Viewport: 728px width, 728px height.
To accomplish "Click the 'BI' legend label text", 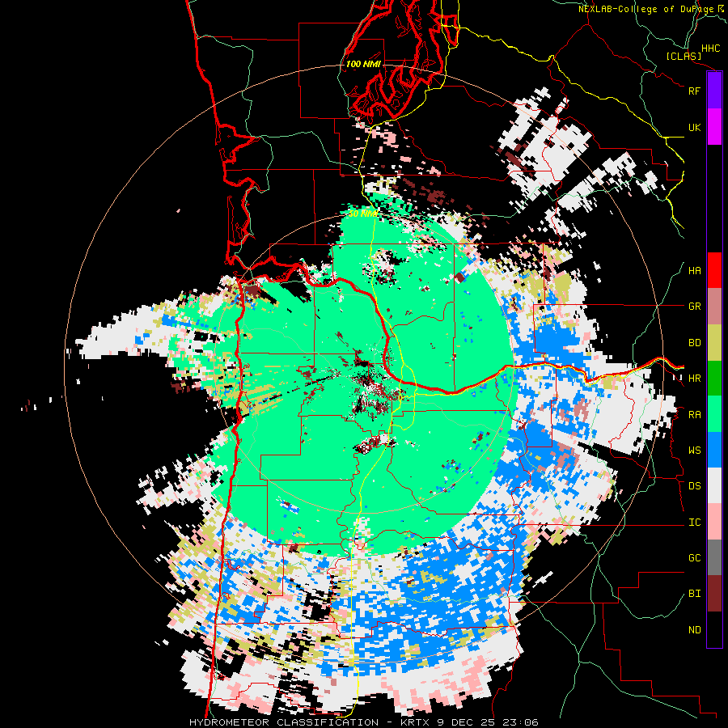I will click(x=694, y=594).
